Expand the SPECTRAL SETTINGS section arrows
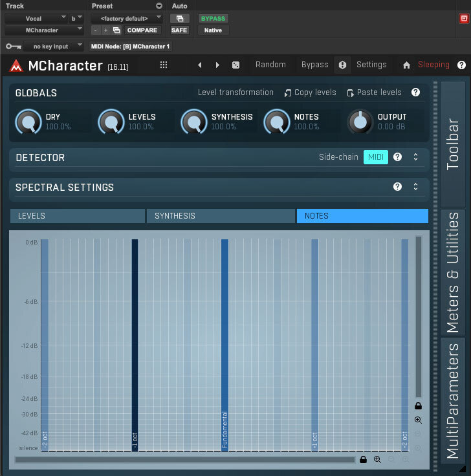471x476 pixels. click(x=415, y=187)
